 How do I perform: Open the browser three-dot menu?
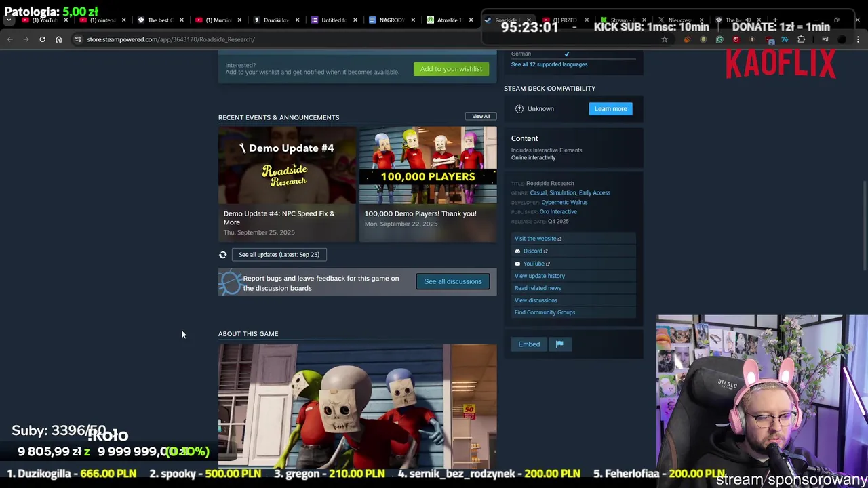[x=859, y=39]
